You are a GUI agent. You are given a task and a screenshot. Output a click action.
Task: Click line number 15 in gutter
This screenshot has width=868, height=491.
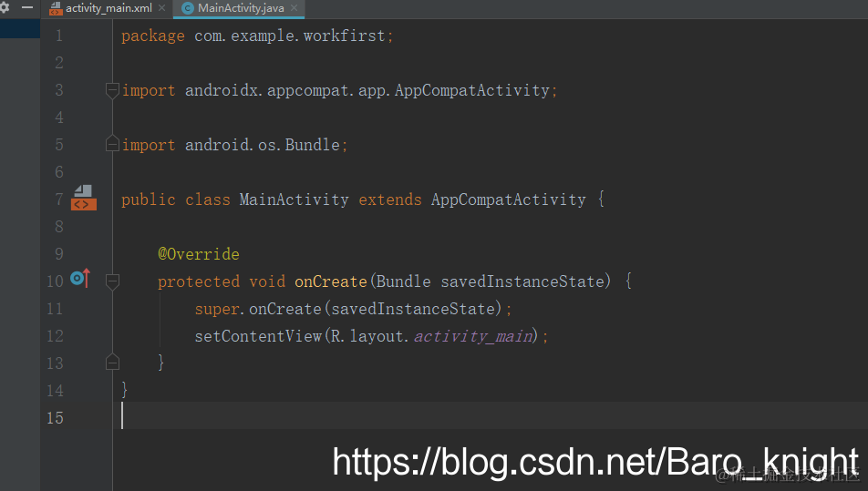(55, 418)
